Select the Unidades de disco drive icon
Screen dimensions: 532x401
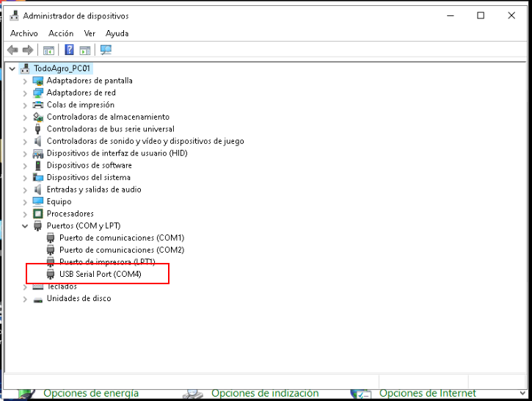(38, 300)
